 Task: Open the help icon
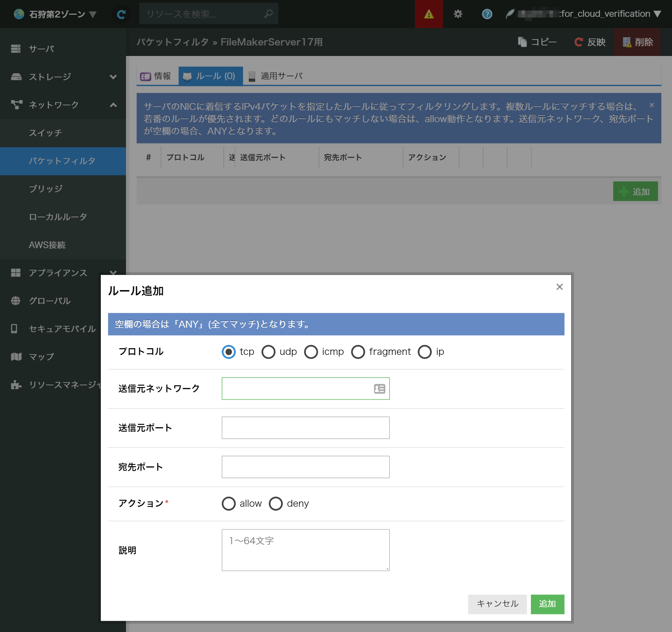(x=486, y=14)
